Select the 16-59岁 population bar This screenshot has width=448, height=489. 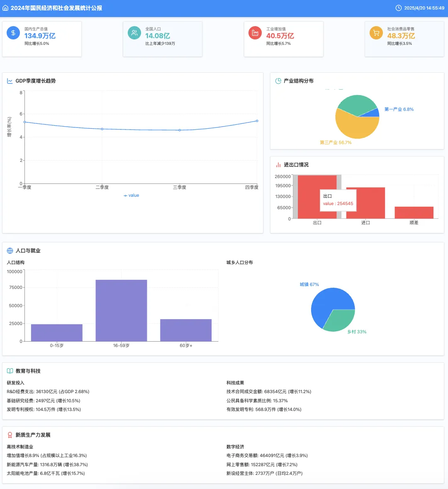coord(121,311)
